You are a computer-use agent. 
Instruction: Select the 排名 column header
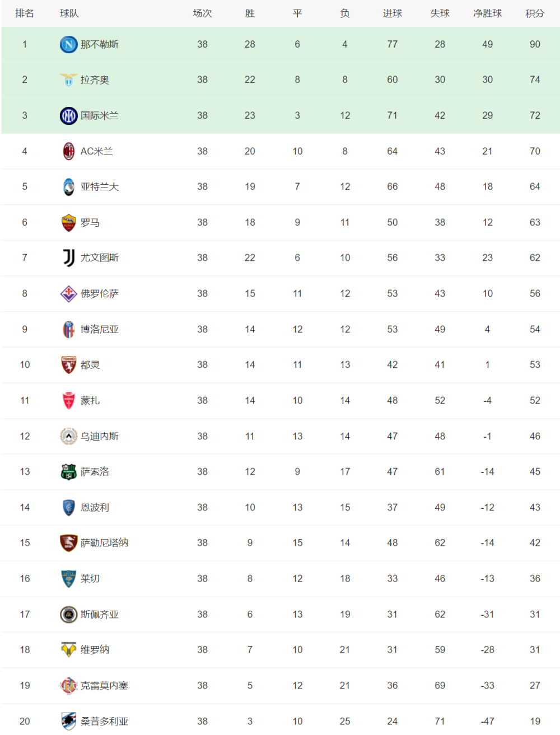pos(25,13)
